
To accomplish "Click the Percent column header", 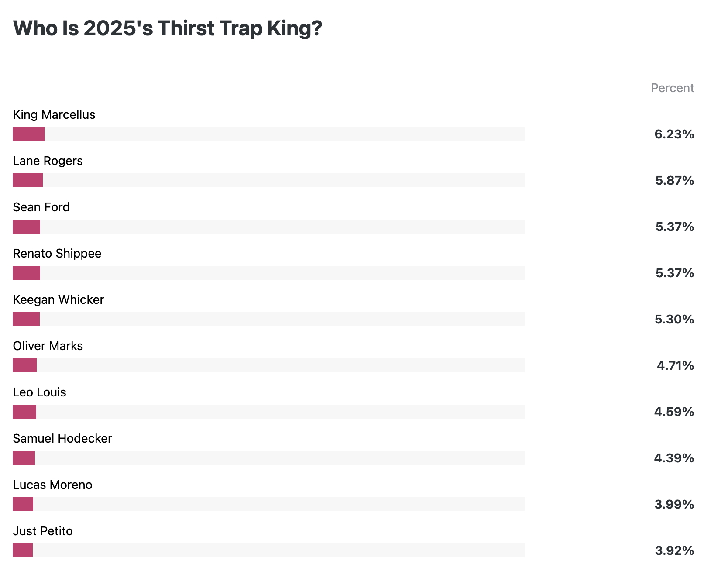I will pyautogui.click(x=672, y=88).
